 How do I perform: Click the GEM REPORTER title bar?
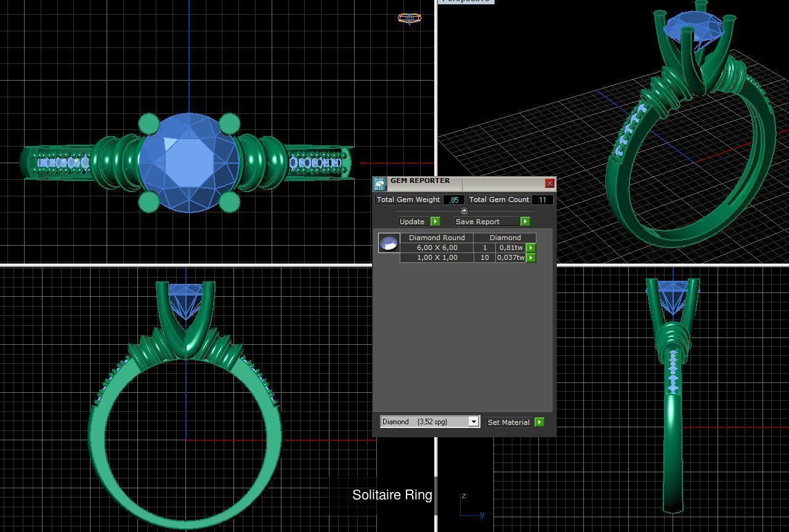465,183
